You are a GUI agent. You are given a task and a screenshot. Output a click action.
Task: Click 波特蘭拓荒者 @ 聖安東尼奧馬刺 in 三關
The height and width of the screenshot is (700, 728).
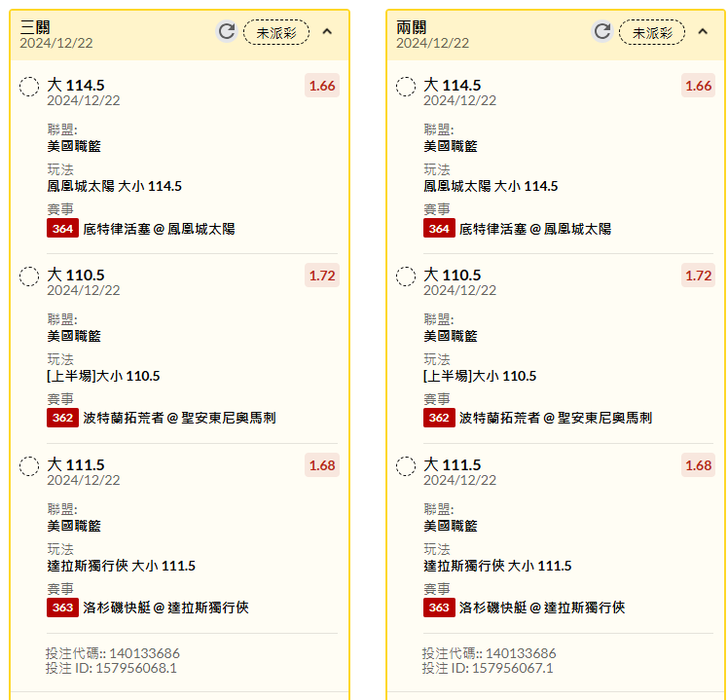[x=180, y=418]
